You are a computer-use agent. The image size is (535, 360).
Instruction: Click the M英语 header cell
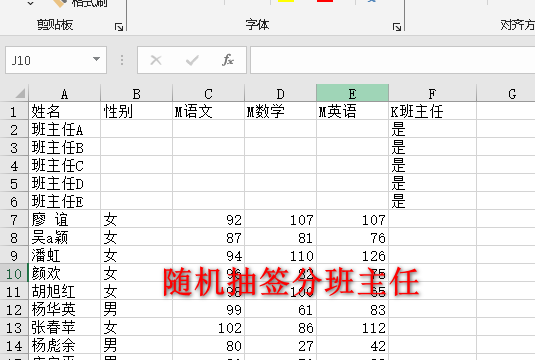pyautogui.click(x=352, y=111)
